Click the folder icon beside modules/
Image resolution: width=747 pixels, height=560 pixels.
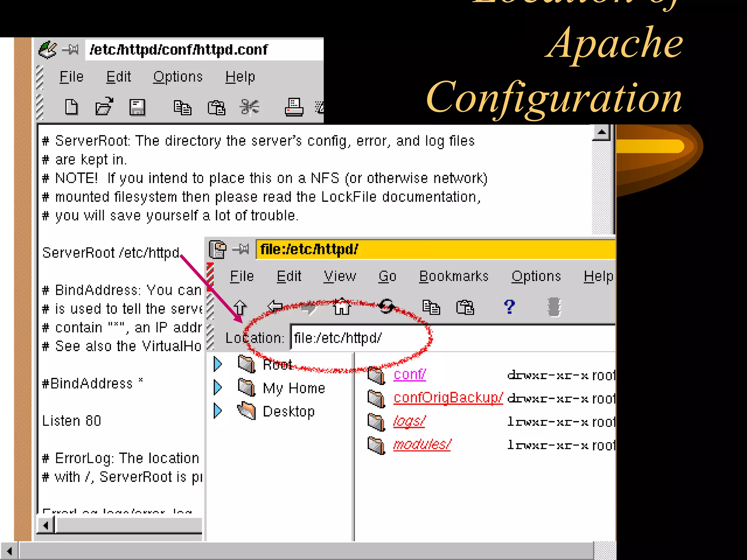376,445
